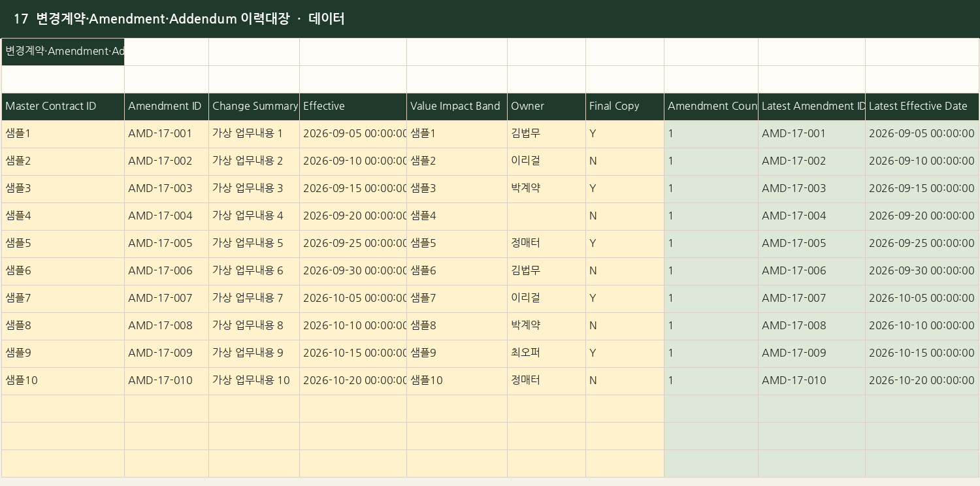The height and width of the screenshot is (486, 980).
Task: Select 'AMD-17-002' in the Latest Amendment ID column
Action: pyautogui.click(x=812, y=161)
